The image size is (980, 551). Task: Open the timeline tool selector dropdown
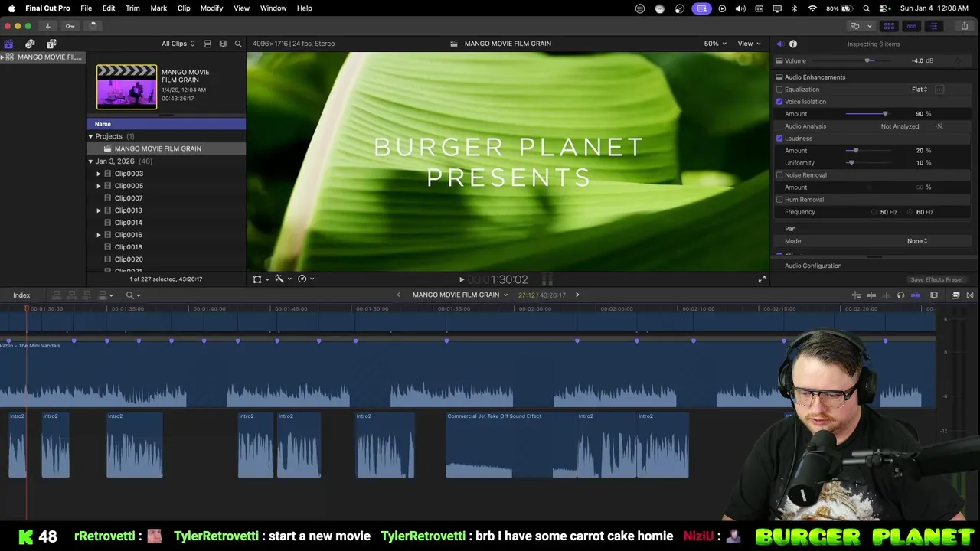click(133, 295)
